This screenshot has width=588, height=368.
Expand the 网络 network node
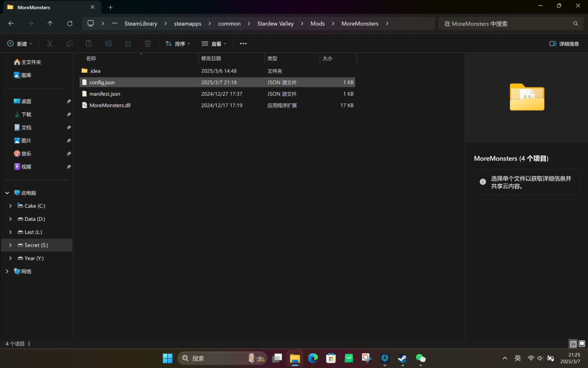point(7,271)
